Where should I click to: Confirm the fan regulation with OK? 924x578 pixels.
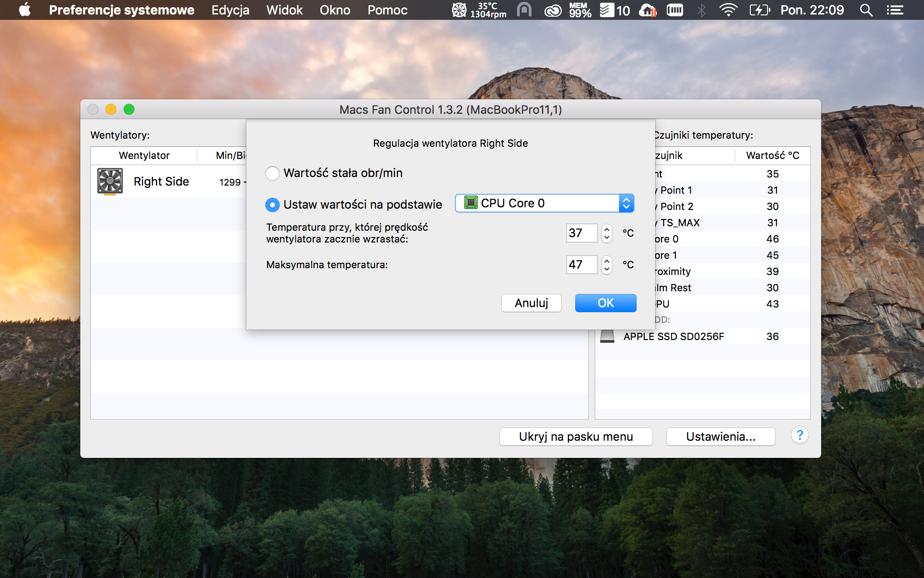(x=605, y=303)
